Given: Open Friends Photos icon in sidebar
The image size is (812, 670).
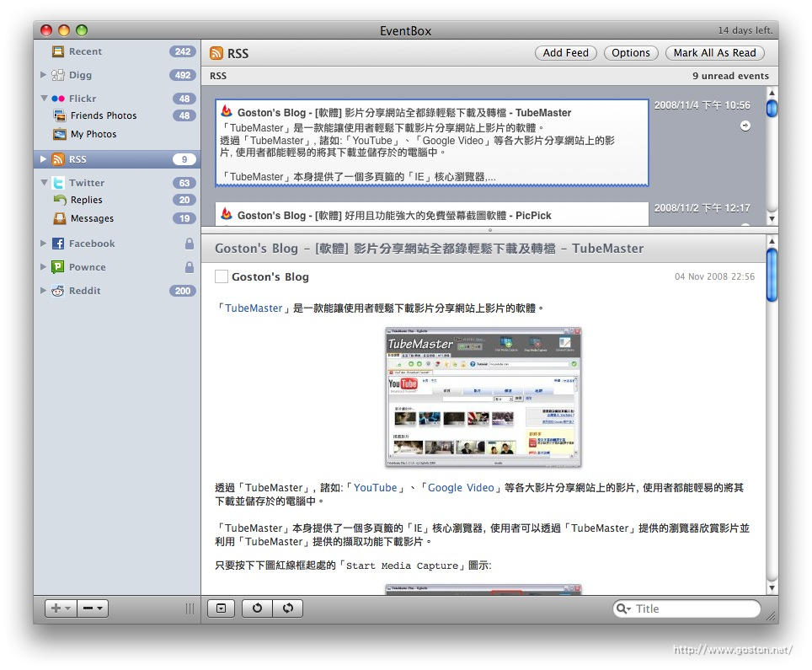Looking at the screenshot, I should coord(60,115).
